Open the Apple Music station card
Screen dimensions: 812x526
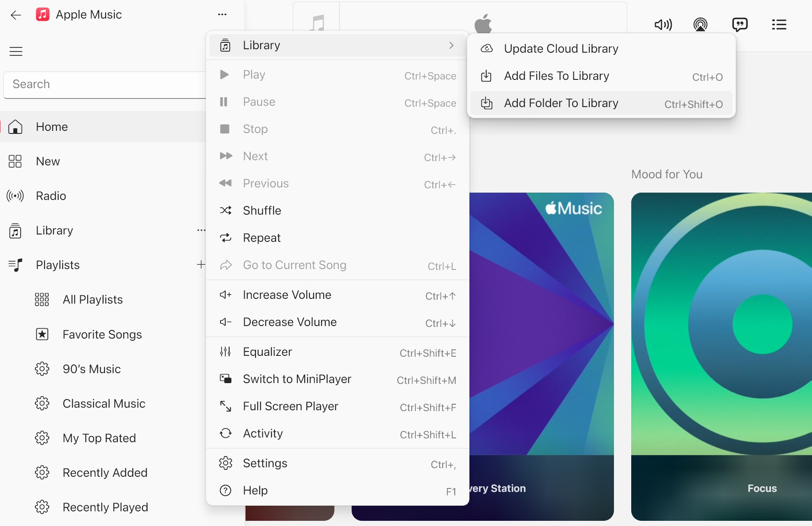point(541,357)
